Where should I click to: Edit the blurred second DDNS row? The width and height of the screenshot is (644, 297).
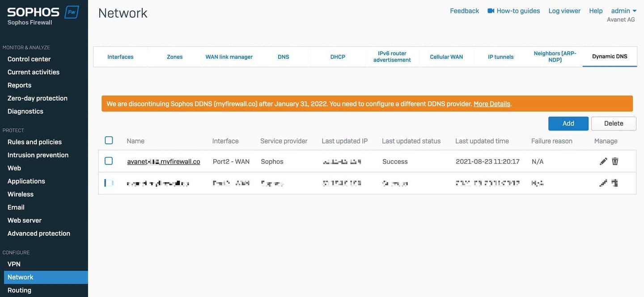(x=603, y=183)
